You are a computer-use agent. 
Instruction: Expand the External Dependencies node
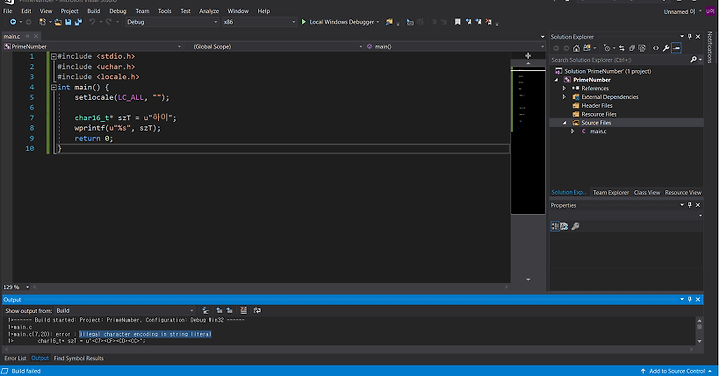564,97
